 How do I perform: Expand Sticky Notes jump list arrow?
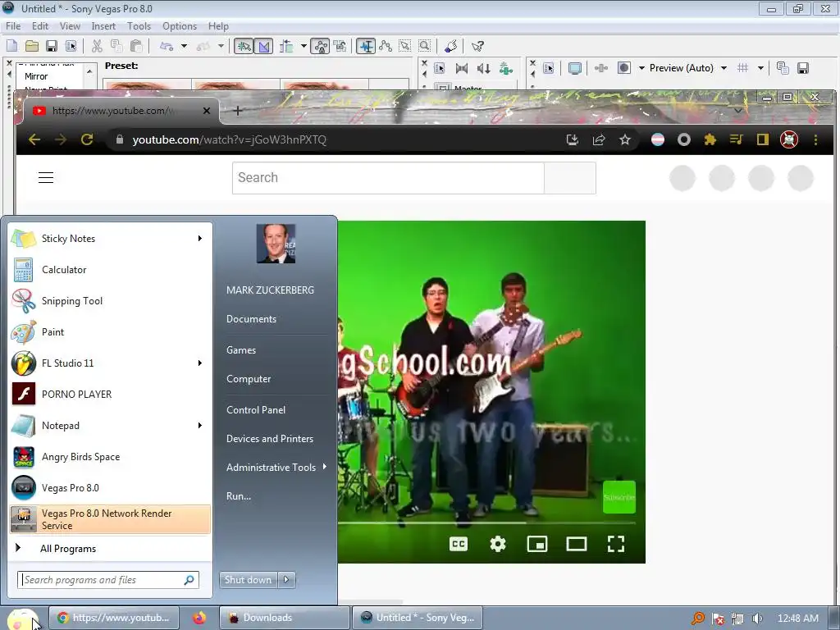200,239
